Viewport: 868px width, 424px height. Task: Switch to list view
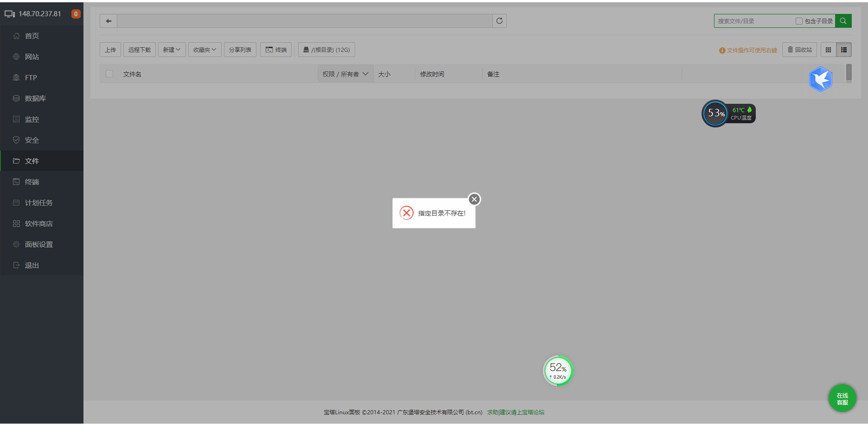point(844,50)
